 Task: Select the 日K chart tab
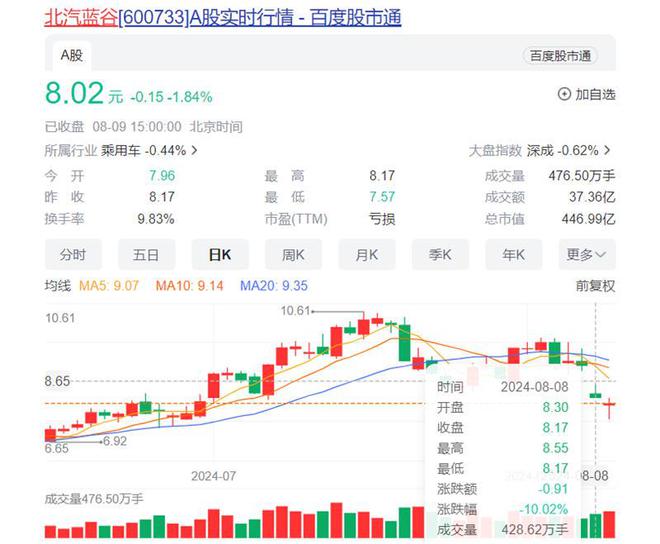tap(220, 255)
